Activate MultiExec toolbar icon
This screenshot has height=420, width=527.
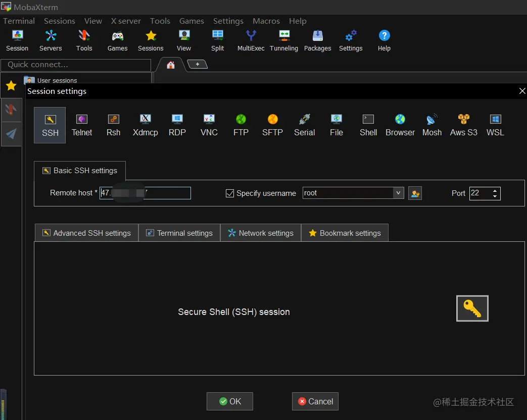point(251,40)
